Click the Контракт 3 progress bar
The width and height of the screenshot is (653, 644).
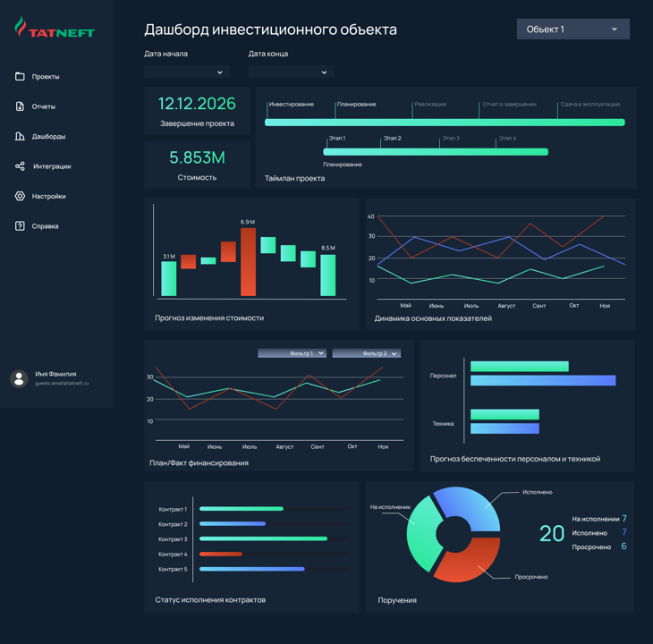263,539
